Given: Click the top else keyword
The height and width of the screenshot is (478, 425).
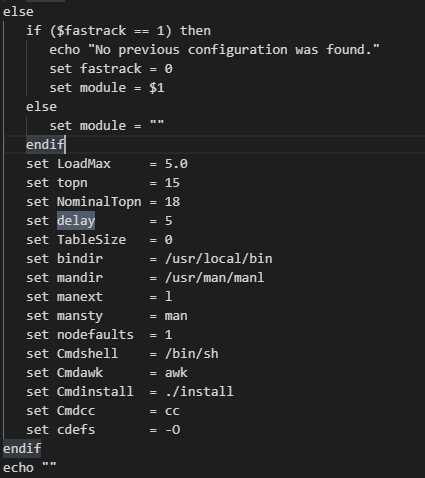Looking at the screenshot, I should 18,12.
